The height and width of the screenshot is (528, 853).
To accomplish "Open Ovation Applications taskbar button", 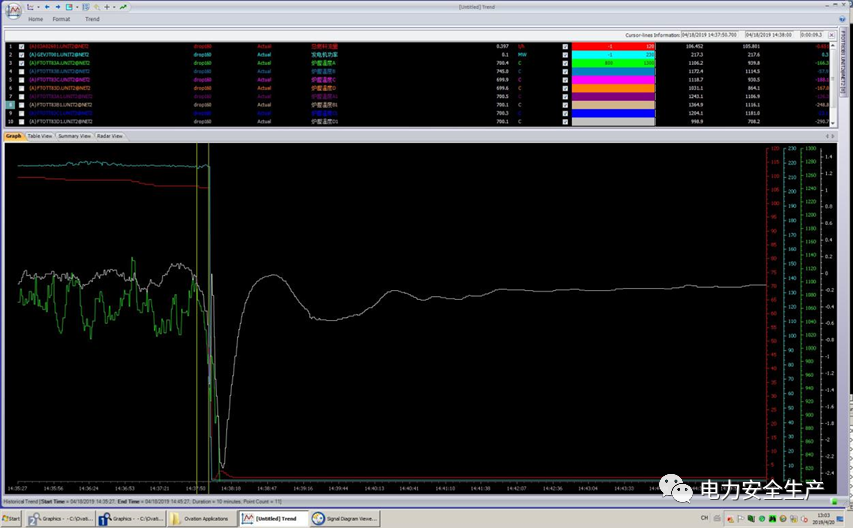I will coord(200,518).
